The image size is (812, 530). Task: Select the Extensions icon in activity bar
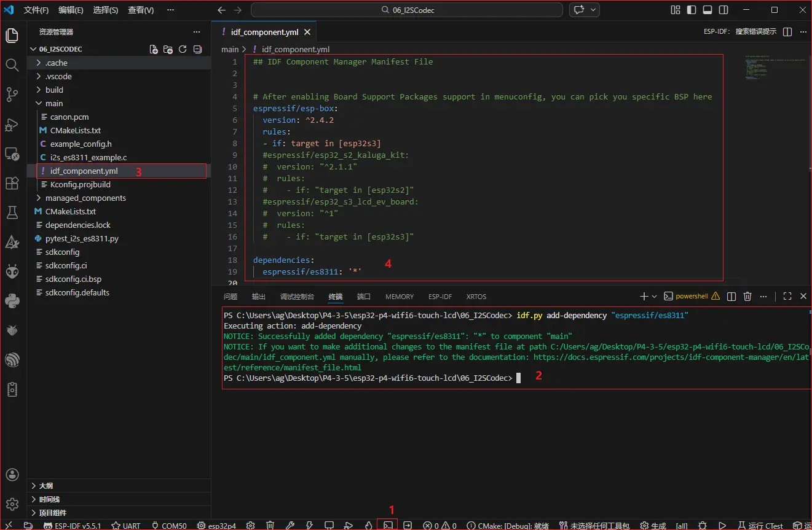tap(12, 182)
